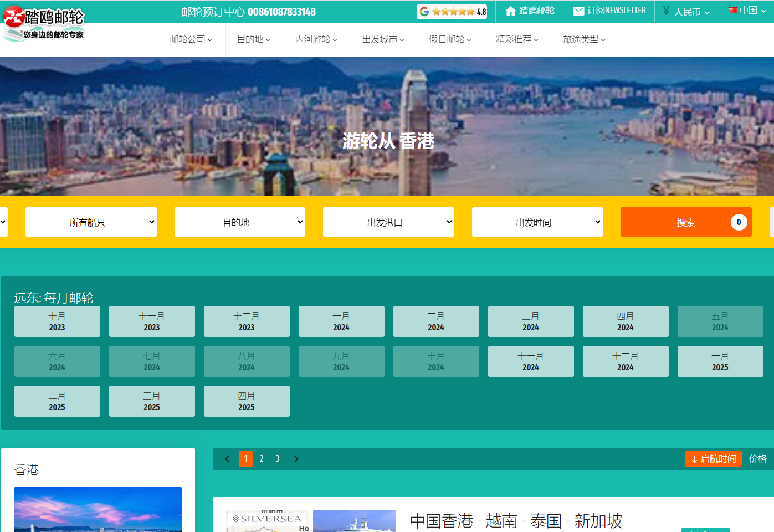Viewport: 774px width, 532px height.
Task: Open the 邮轮公司 navigation menu
Action: 191,39
